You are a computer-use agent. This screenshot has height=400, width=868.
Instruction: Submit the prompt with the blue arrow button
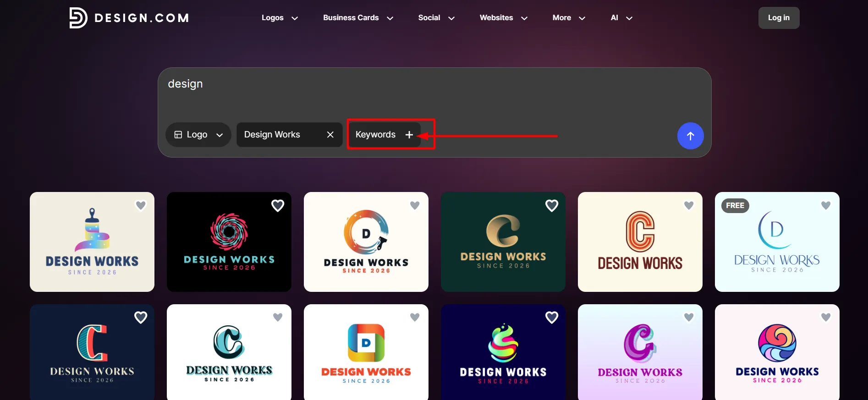click(690, 136)
